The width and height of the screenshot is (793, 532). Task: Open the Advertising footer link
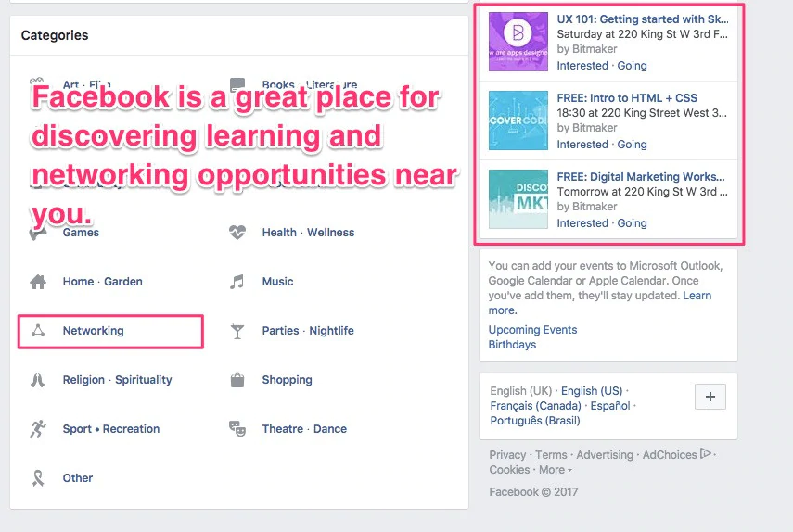(x=605, y=455)
